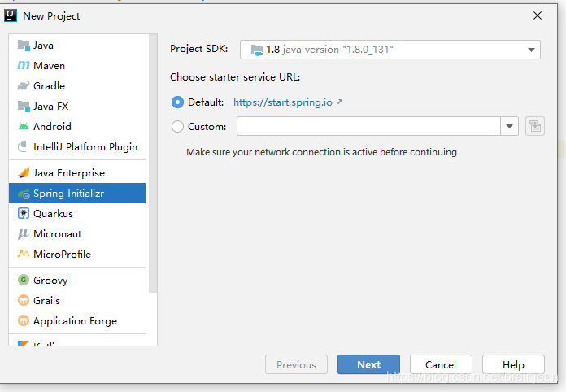Click the project type list scrollbar
The width and height of the screenshot is (566, 392).
point(153,163)
